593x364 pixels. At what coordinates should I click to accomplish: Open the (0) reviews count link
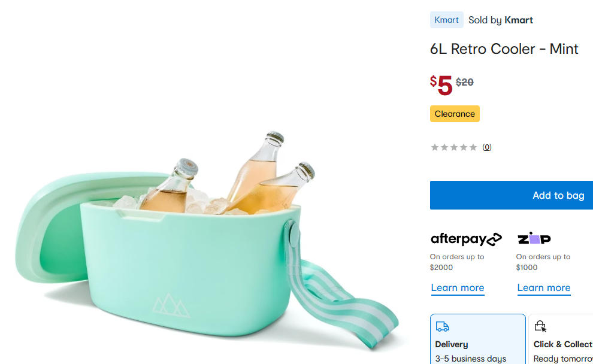(x=487, y=147)
